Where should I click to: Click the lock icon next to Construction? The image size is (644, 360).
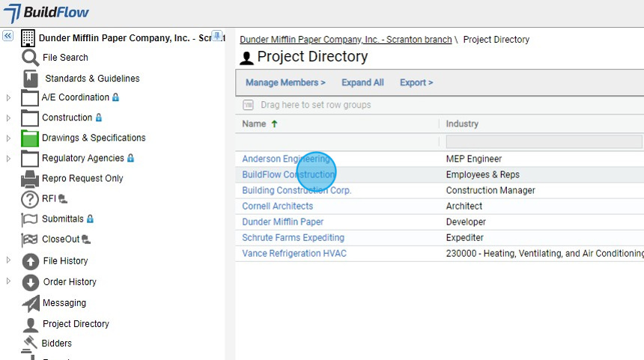[99, 118]
